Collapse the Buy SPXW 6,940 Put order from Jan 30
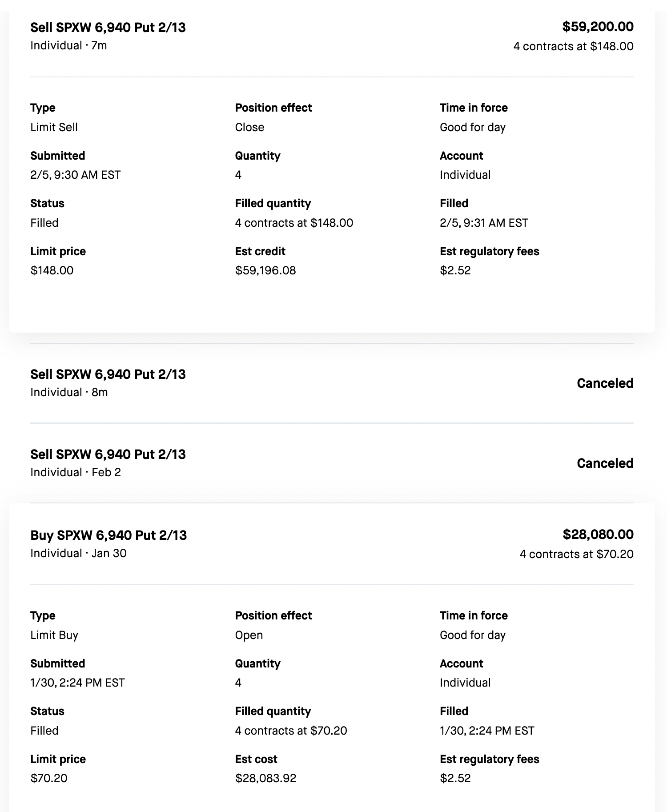 (108, 535)
